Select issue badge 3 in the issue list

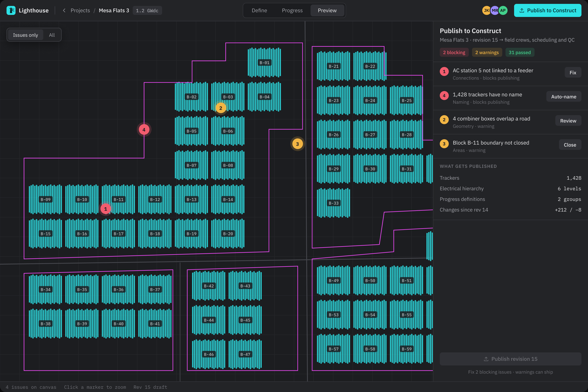click(444, 144)
